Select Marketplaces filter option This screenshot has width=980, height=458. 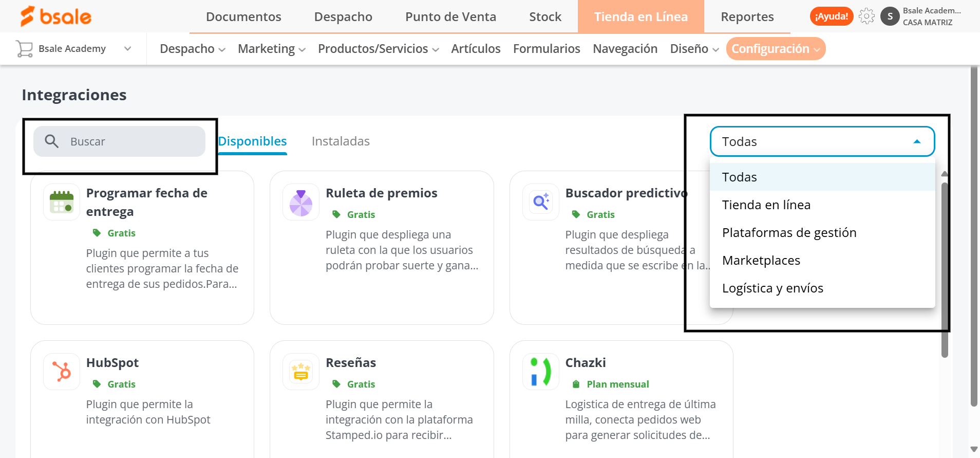coord(822,260)
